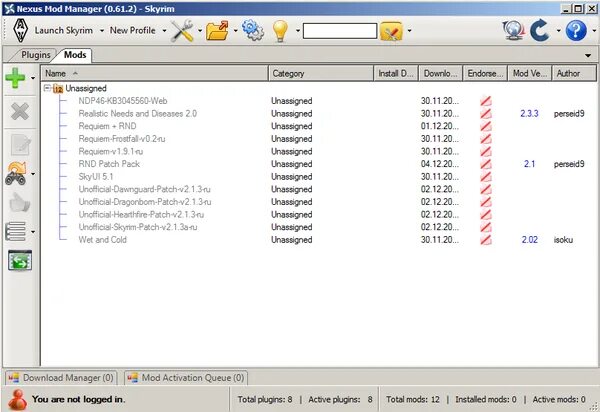Click the yellow find-and-tools icon beside search box
Image resolution: width=600 pixels, height=412 pixels.
coord(391,31)
